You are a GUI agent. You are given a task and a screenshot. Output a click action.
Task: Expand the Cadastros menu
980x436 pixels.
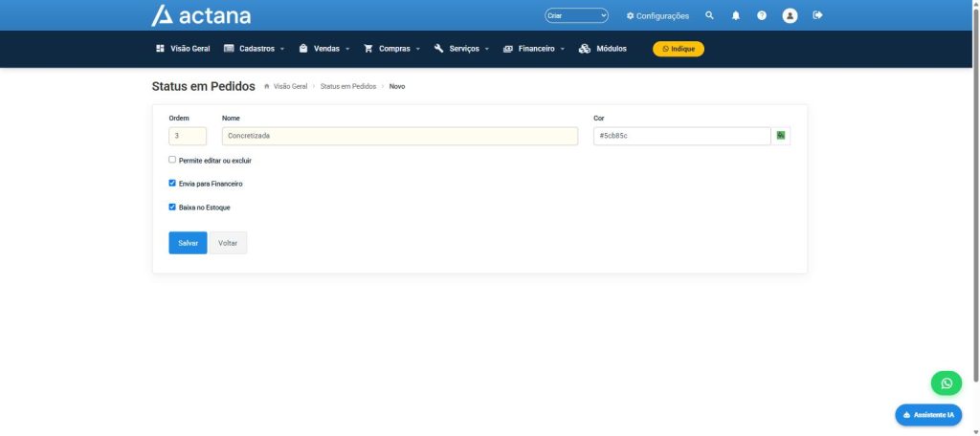tap(255, 49)
